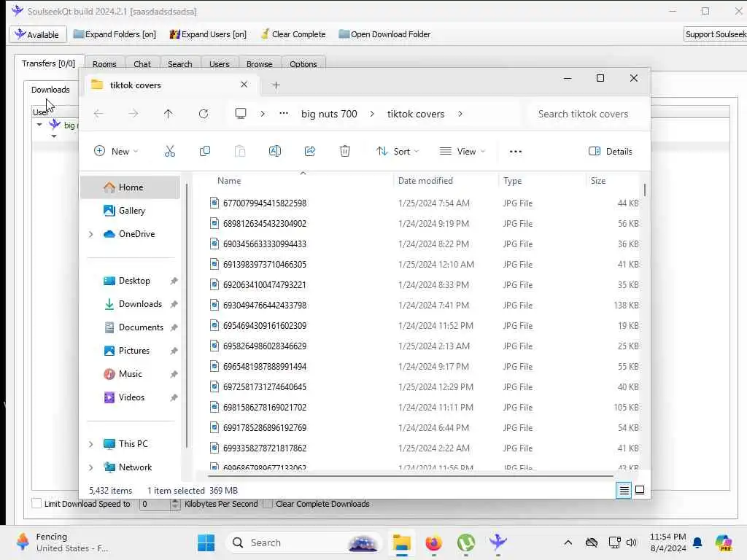Refresh the tiktok covers folder view
The image size is (747, 560).
[x=204, y=114]
